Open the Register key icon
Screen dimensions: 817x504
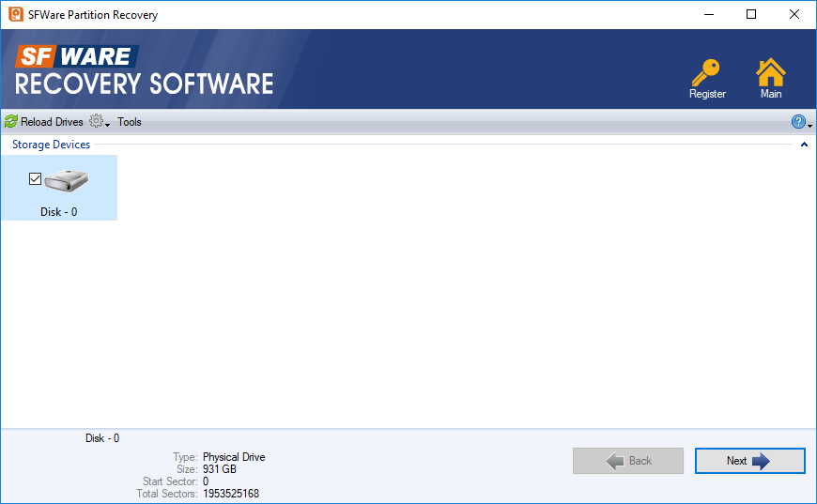pyautogui.click(x=706, y=73)
